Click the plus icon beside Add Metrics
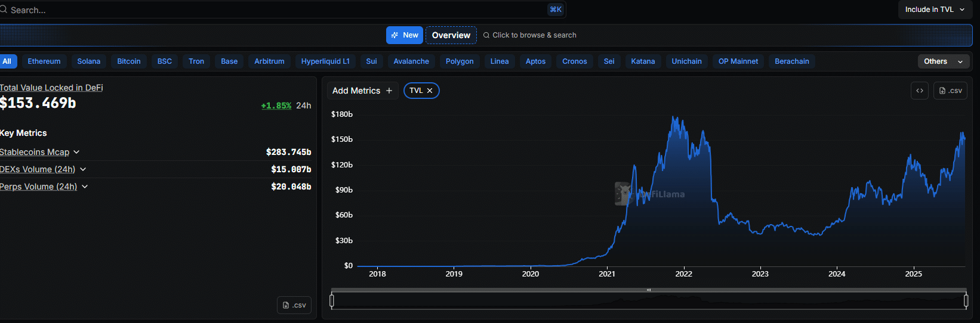 (389, 91)
